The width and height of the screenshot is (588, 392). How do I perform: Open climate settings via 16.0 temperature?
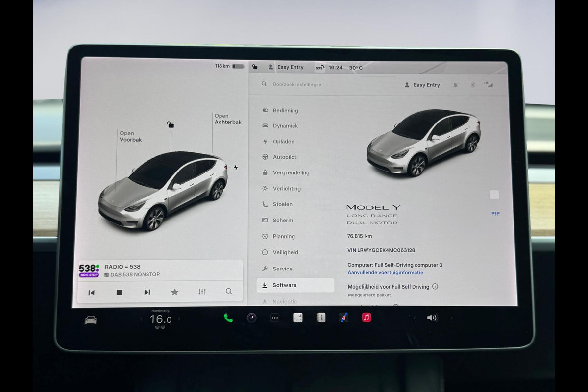[160, 319]
